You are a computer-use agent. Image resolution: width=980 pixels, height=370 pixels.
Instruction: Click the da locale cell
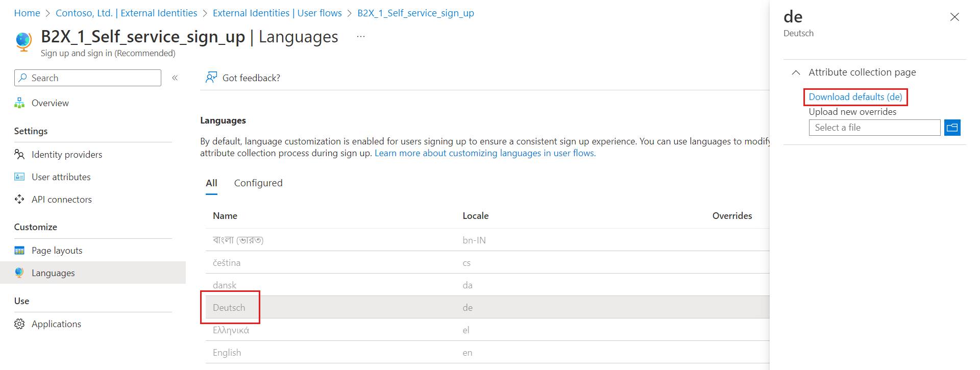tap(468, 285)
